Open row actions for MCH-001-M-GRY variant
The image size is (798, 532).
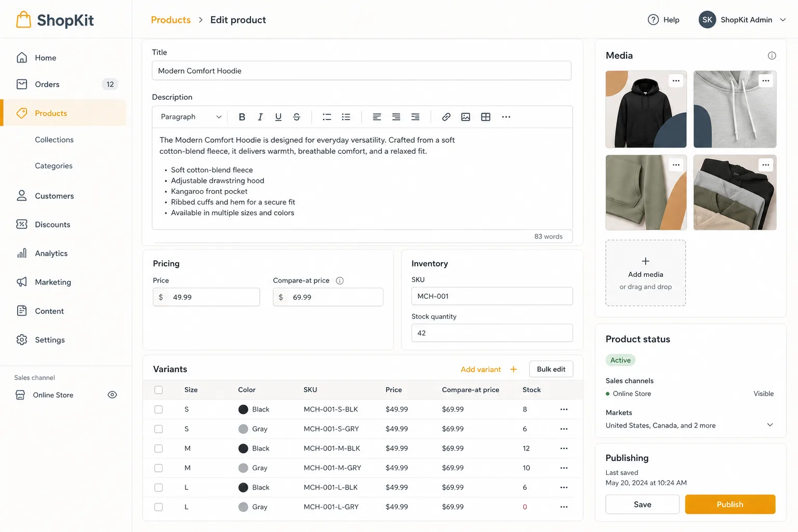pyautogui.click(x=564, y=468)
